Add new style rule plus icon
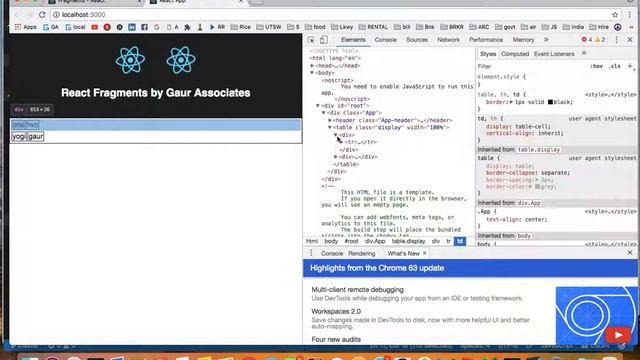Image resolution: width=640 pixels, height=360 pixels. [x=630, y=66]
